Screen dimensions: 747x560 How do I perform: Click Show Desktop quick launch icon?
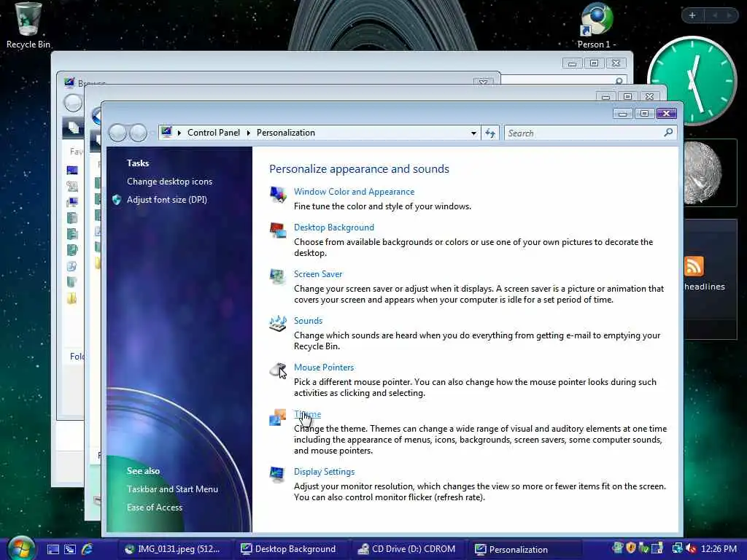tap(53, 549)
